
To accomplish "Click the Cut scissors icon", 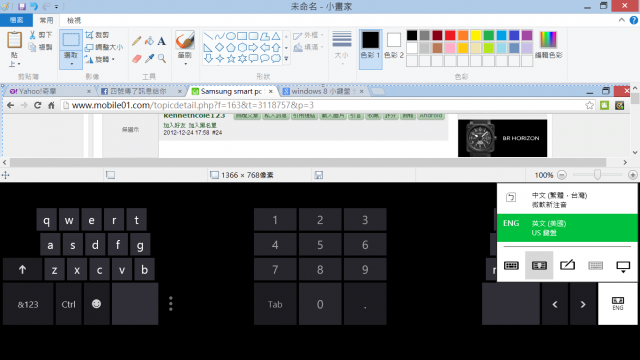I will point(32,35).
